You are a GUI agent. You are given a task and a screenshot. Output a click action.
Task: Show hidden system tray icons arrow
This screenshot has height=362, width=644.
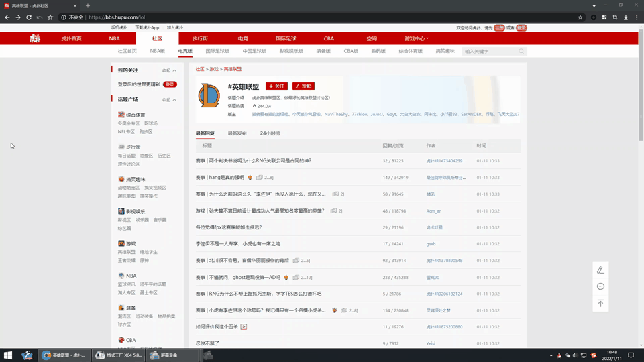pyautogui.click(x=551, y=355)
